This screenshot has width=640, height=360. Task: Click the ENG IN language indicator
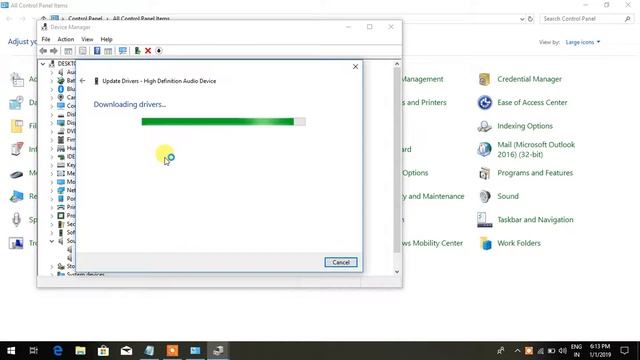[x=576, y=351]
